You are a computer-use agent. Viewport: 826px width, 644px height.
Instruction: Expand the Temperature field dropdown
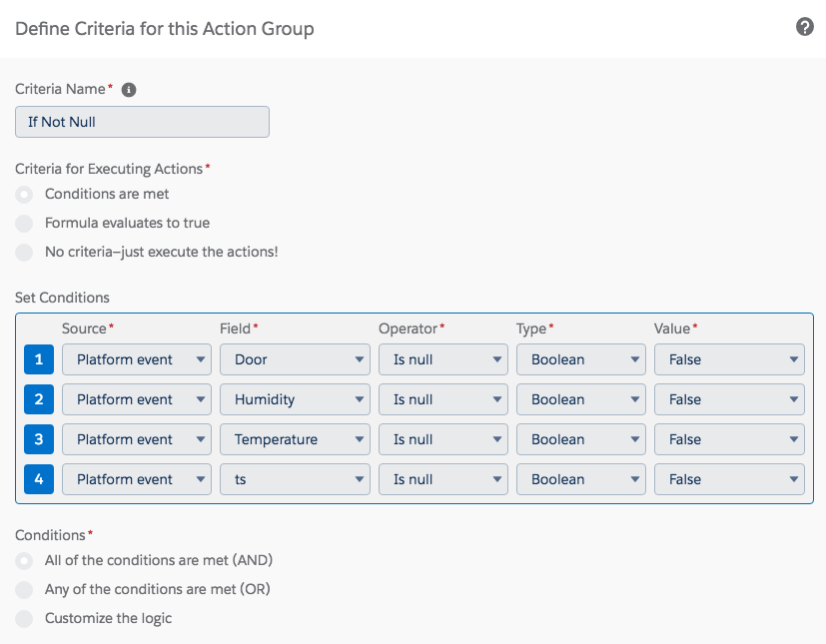click(295, 439)
